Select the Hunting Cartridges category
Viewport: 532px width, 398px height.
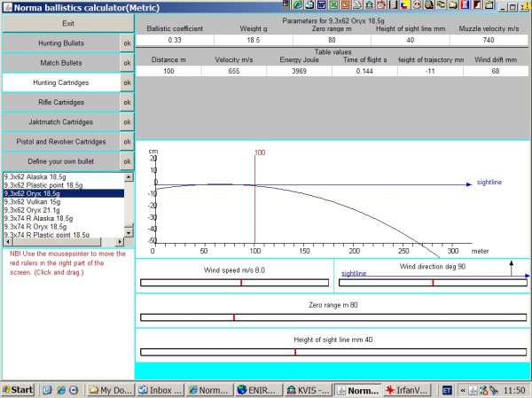click(60, 82)
